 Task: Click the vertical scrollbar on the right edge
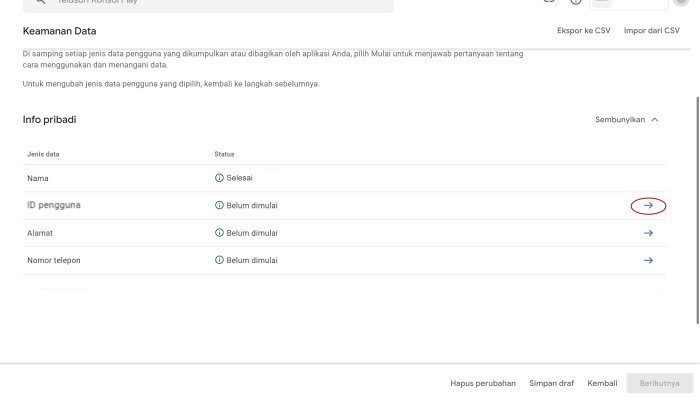697,210
